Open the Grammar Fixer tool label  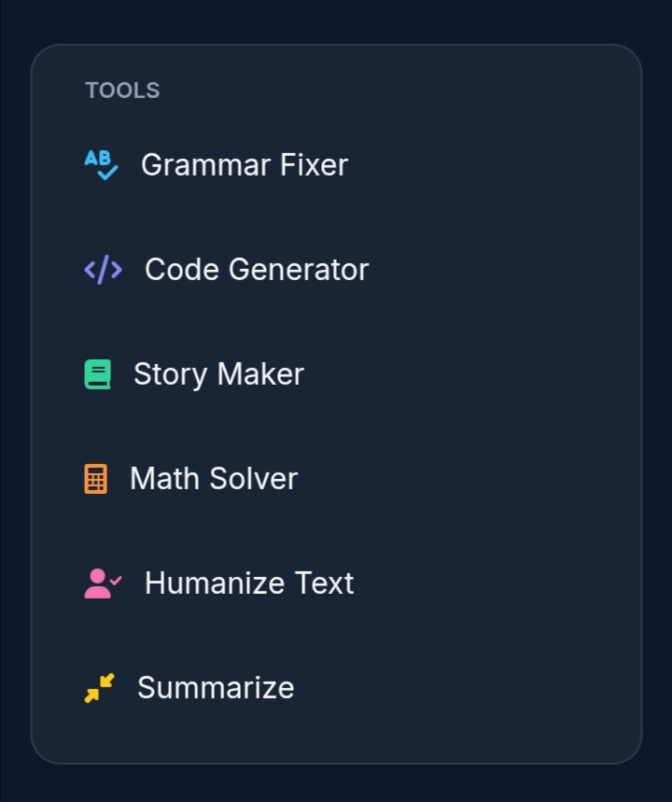pyautogui.click(x=244, y=164)
